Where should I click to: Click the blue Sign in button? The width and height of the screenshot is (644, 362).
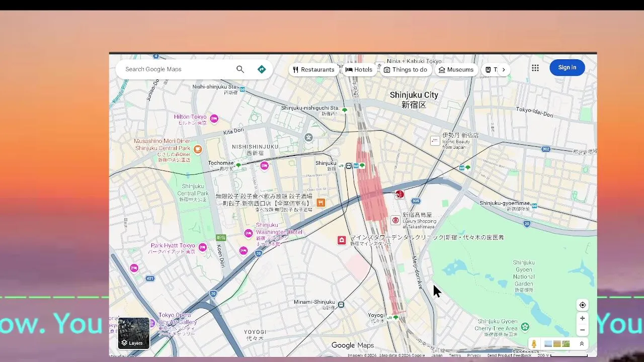click(x=567, y=67)
